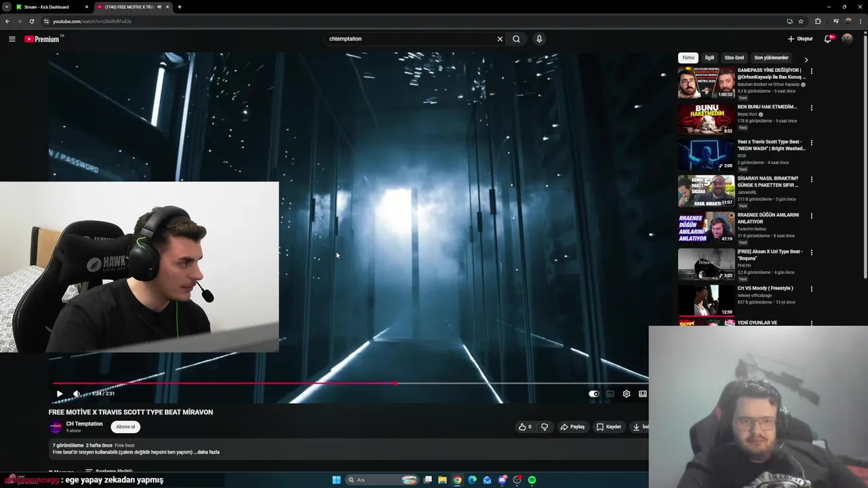Open Spotify from the taskbar
Screen dimensions: 868x488
tap(532, 480)
